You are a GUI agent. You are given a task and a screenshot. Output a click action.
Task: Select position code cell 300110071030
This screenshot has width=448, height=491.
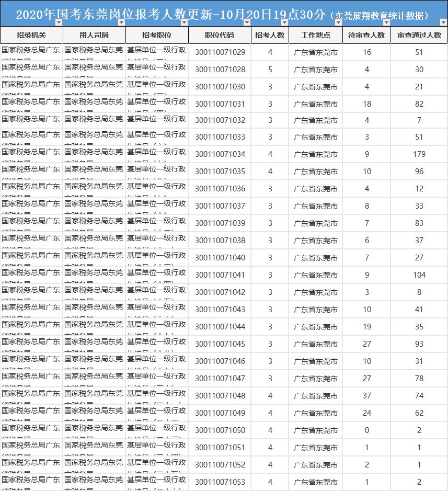(220, 87)
